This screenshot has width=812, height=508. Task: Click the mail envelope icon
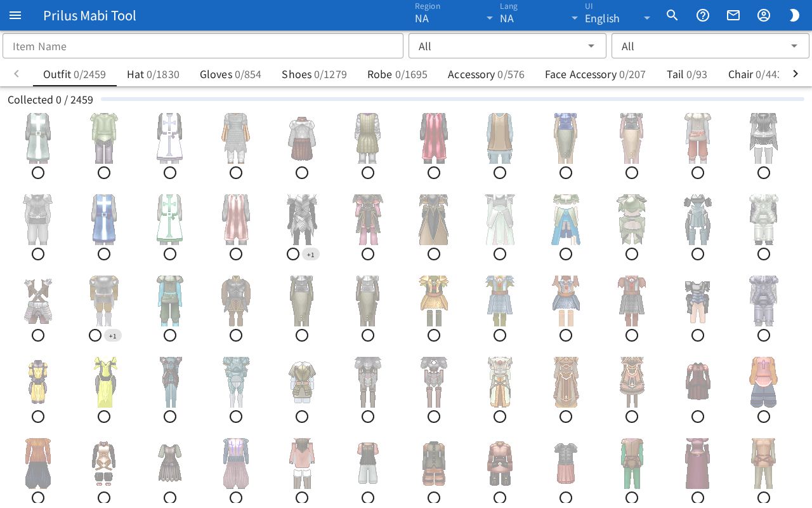click(733, 15)
